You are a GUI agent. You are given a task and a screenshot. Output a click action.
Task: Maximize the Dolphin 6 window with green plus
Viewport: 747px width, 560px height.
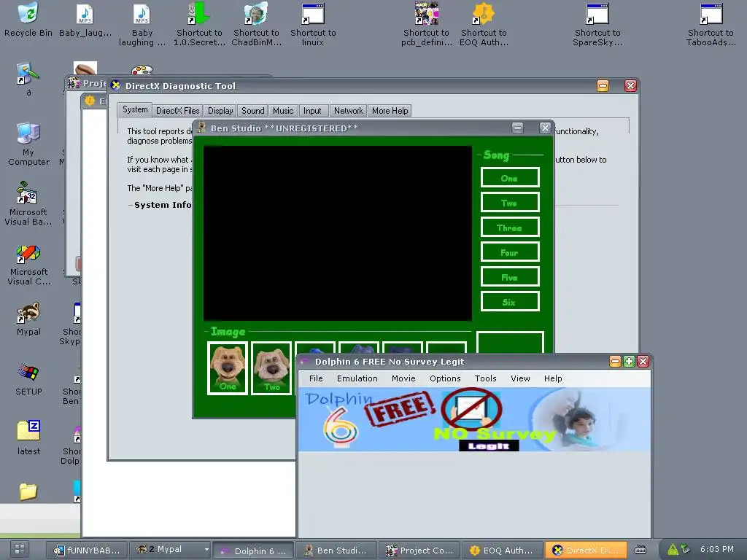629,362
